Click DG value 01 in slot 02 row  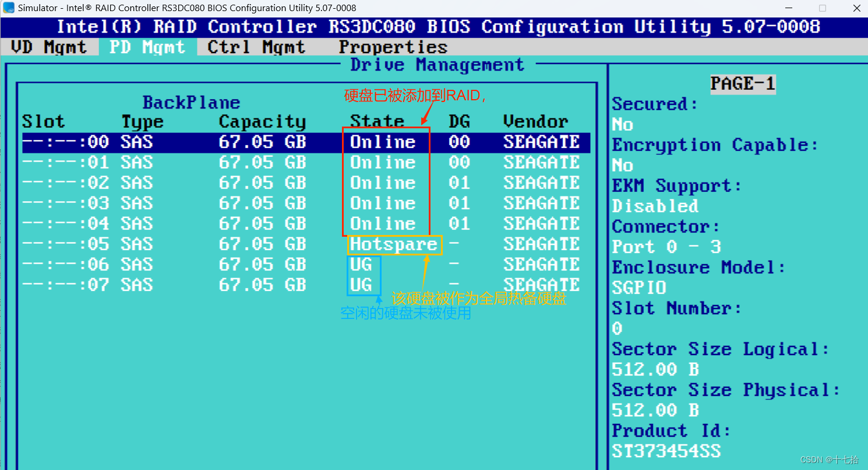click(459, 183)
